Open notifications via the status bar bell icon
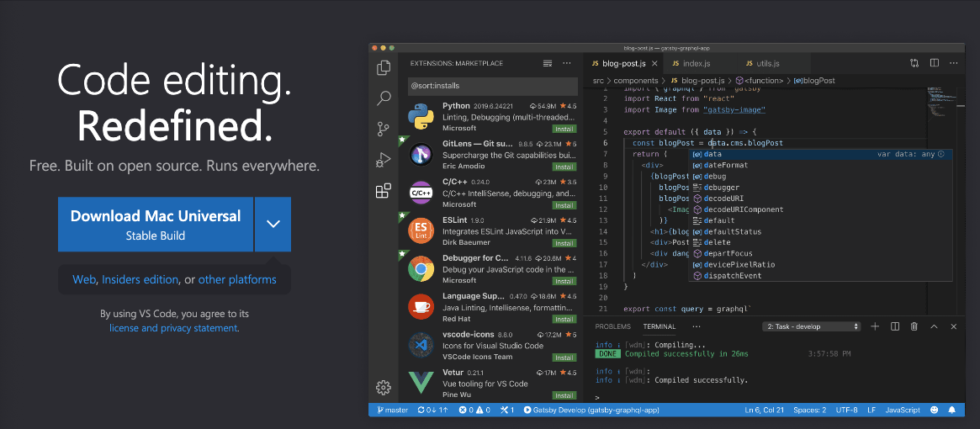 [952, 410]
